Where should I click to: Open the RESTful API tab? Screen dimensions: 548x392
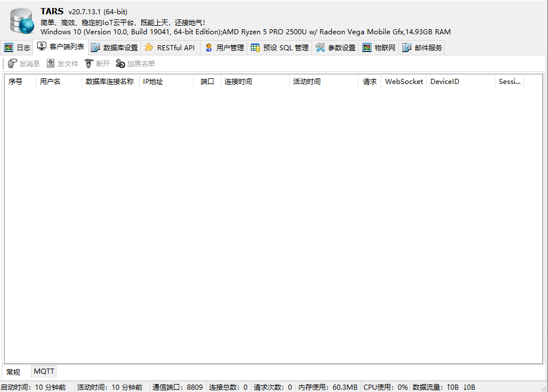[x=170, y=47]
